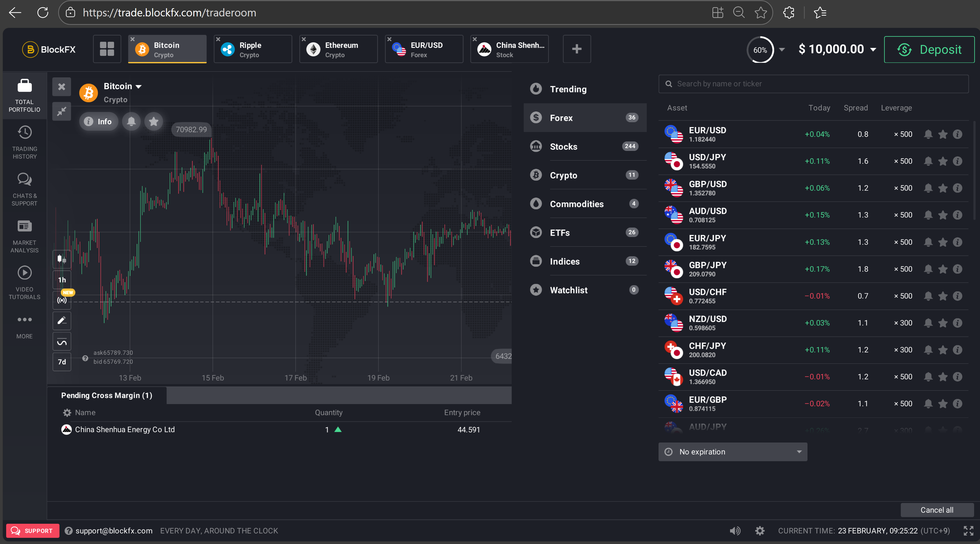
Task: Open info for USD/CAD row
Action: pyautogui.click(x=957, y=377)
